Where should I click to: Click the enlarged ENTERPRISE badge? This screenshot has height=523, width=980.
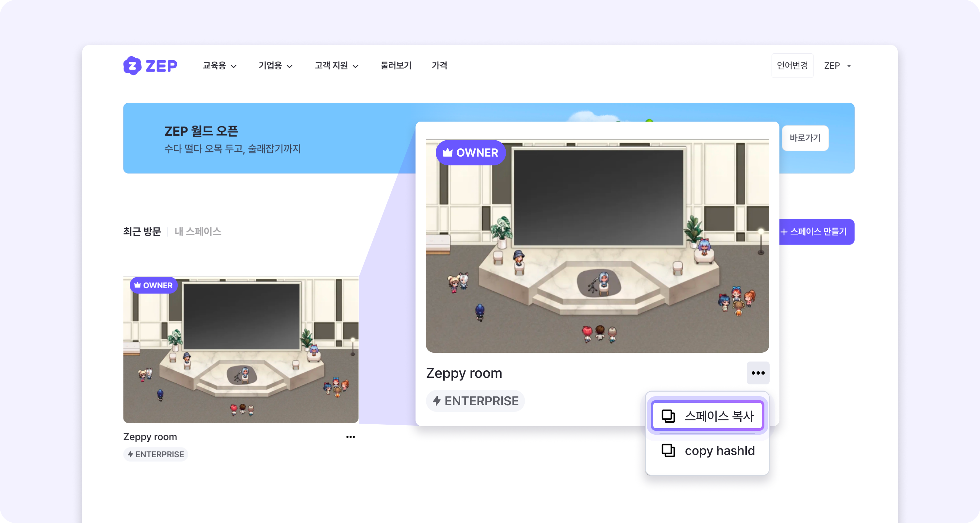pyautogui.click(x=475, y=401)
